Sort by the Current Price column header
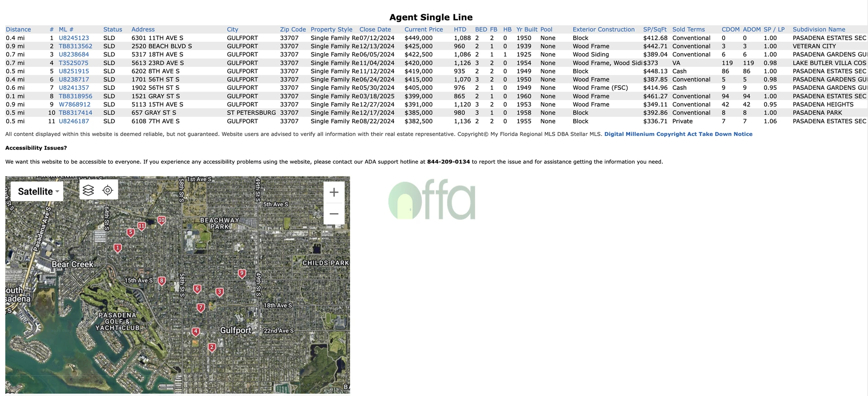Screen dimensions: 868x396 point(424,29)
